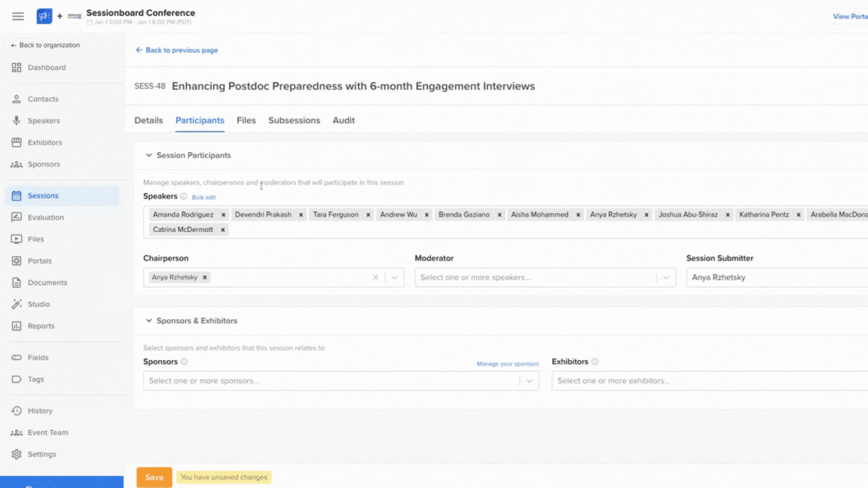
Task: Remove Amanda Rodriguez from speakers
Action: click(223, 215)
